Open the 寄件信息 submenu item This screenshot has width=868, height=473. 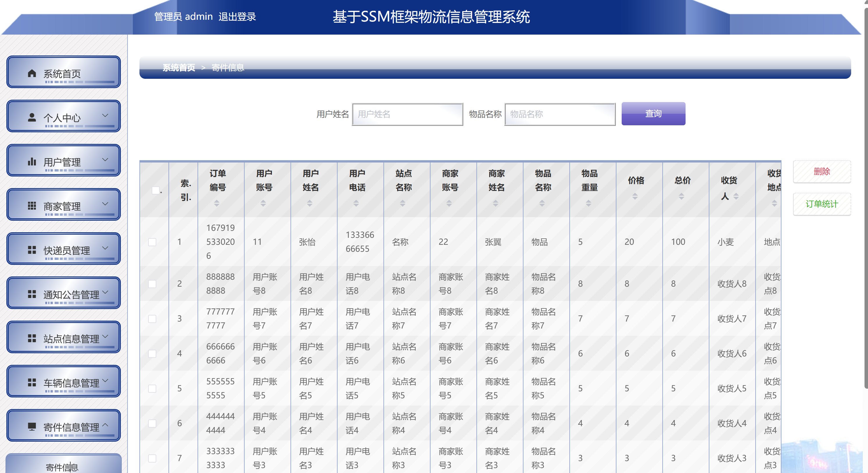point(62,467)
